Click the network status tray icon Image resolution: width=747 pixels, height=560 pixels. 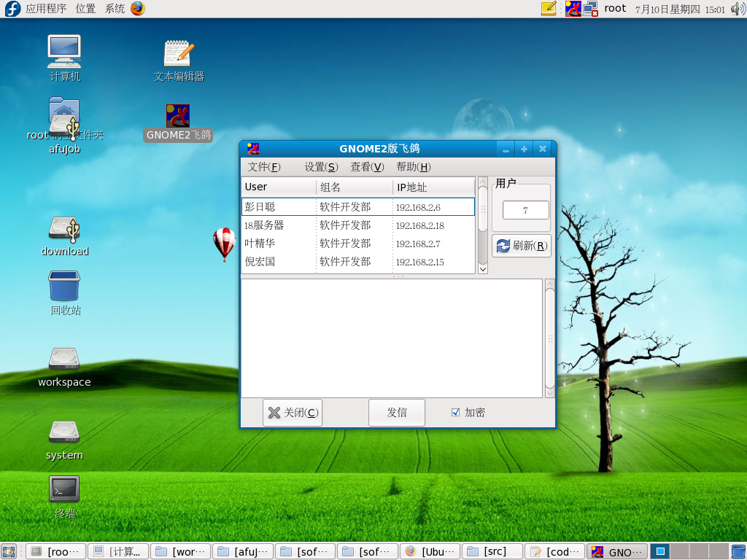pos(591,9)
